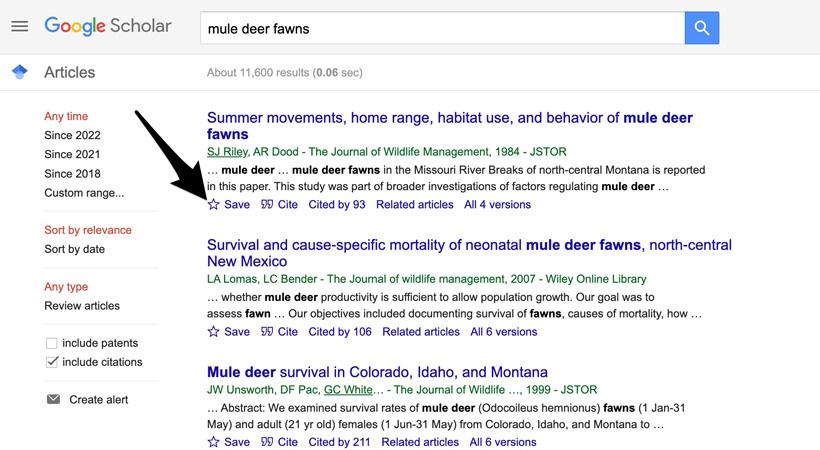Image resolution: width=820 pixels, height=450 pixels.
Task: Open author SJ Riley's profile
Action: [x=227, y=152]
